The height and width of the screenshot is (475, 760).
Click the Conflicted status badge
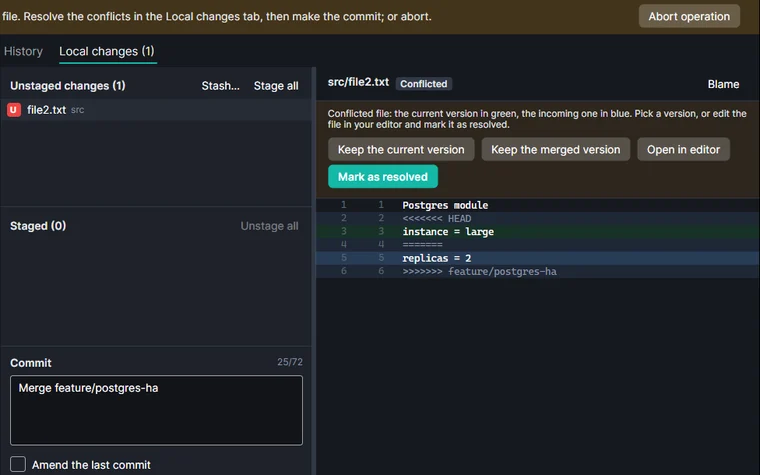pyautogui.click(x=424, y=84)
